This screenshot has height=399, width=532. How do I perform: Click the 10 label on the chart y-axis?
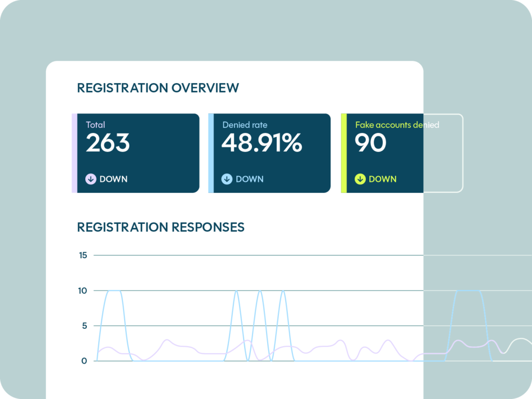tap(83, 290)
